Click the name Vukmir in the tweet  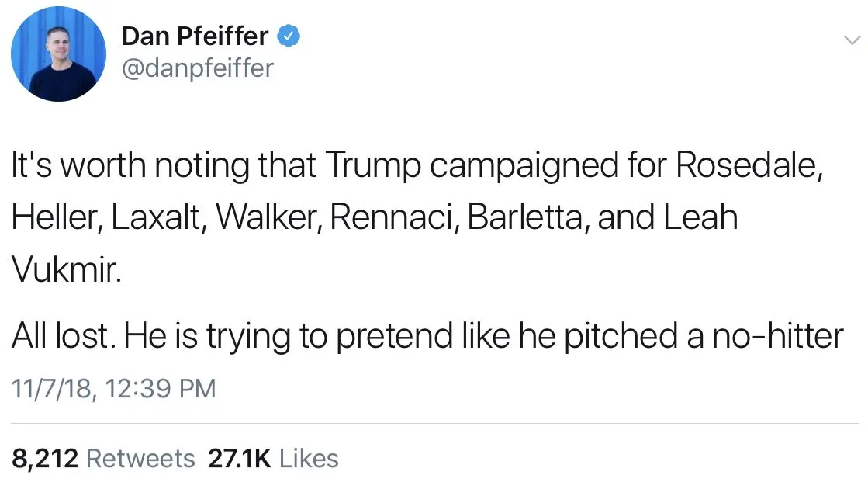64,269
